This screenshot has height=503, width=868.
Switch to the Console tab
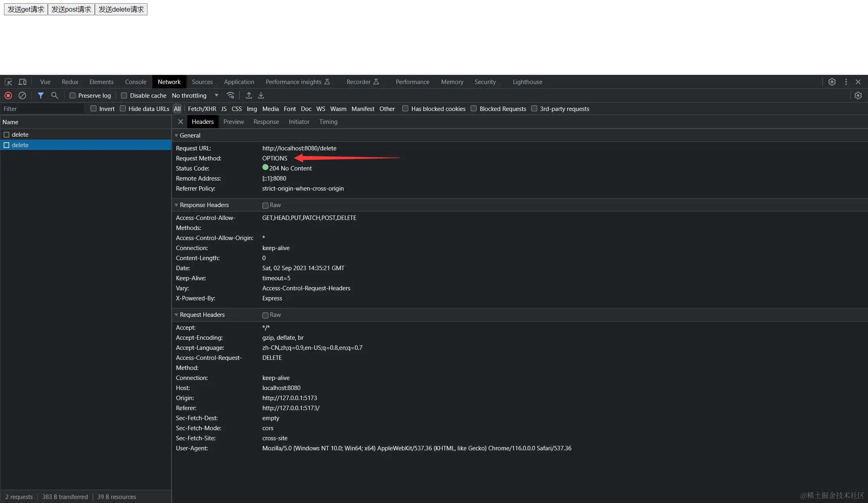coord(135,82)
